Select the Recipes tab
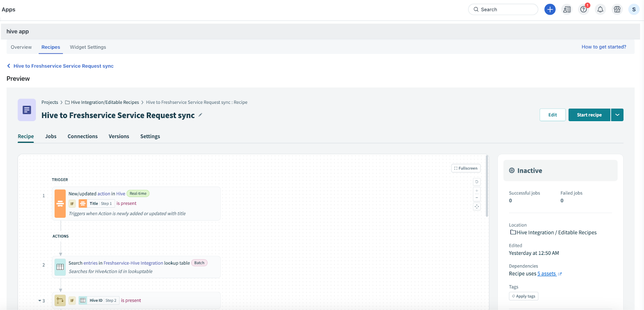Screen dimensions: 644x310 (51, 47)
